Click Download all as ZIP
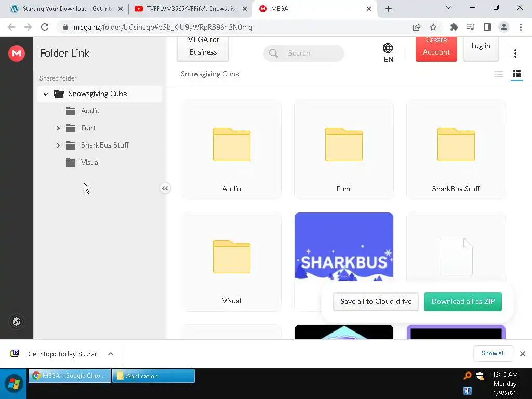 pyautogui.click(x=463, y=302)
